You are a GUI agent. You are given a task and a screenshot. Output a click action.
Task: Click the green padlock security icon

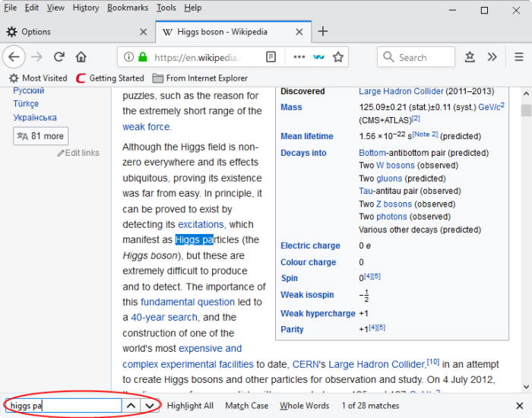click(143, 57)
